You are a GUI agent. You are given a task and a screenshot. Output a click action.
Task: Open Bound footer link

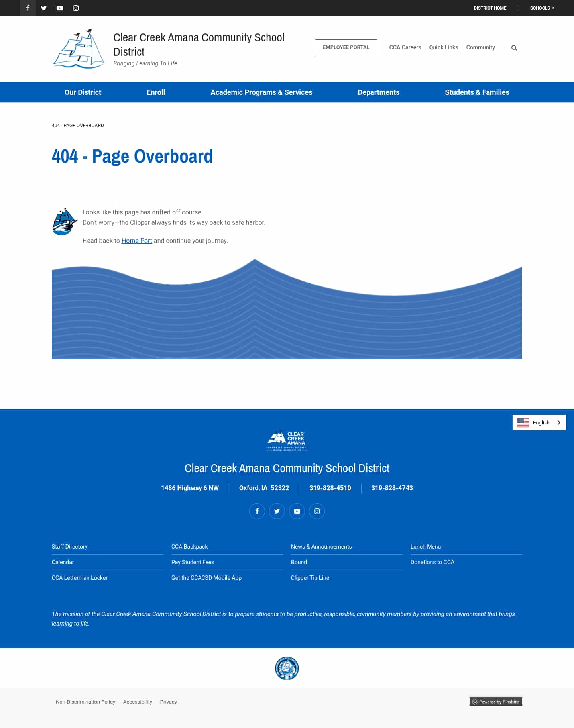(299, 562)
